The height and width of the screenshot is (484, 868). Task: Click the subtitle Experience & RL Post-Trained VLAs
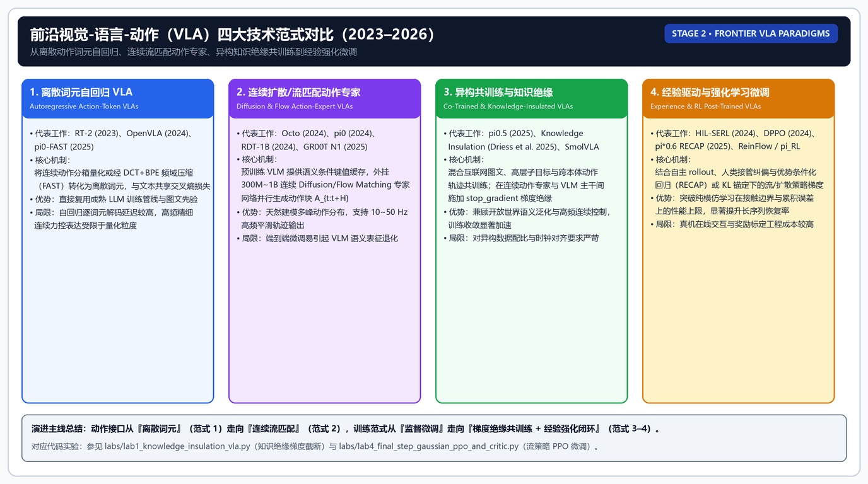(705, 107)
